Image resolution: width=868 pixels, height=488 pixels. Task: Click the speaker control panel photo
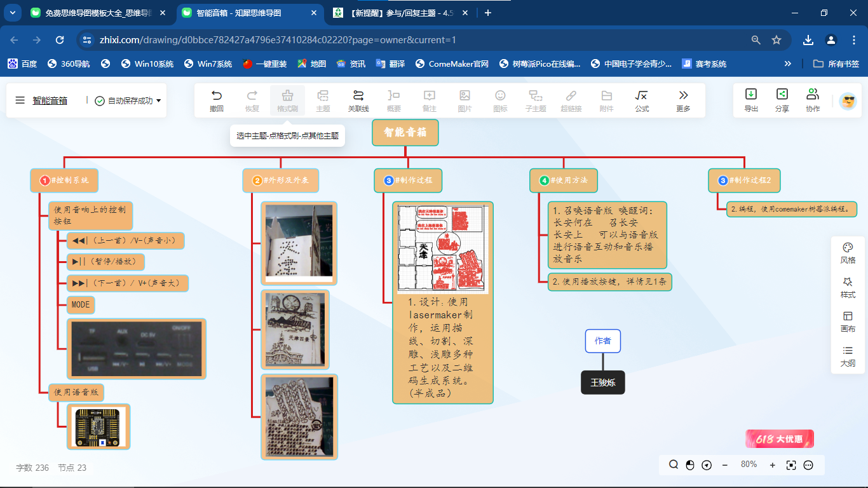137,349
